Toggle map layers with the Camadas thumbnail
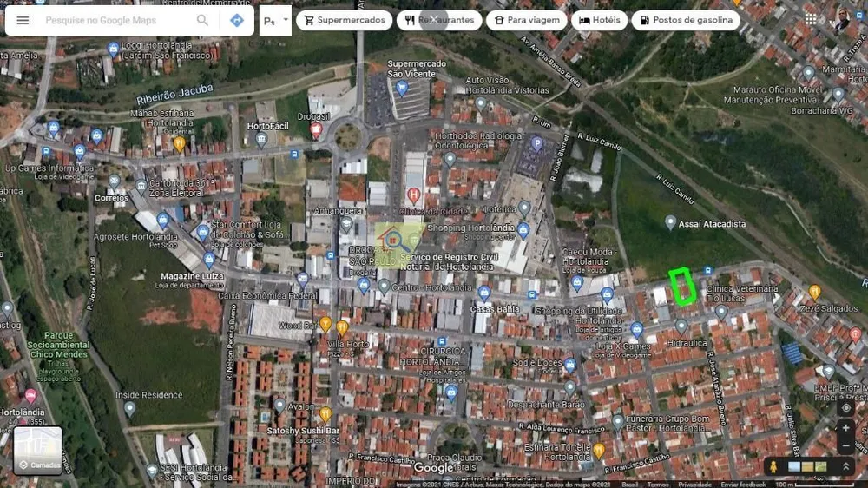868x488 pixels. click(37, 450)
